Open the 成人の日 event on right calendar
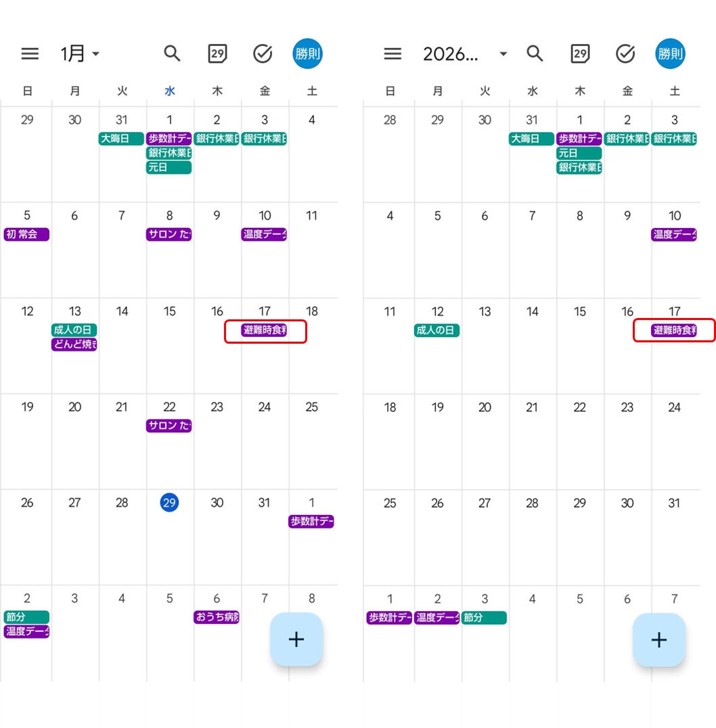The image size is (716, 728). pos(437,330)
